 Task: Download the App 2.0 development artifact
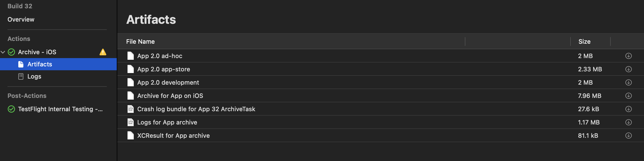pyautogui.click(x=629, y=82)
